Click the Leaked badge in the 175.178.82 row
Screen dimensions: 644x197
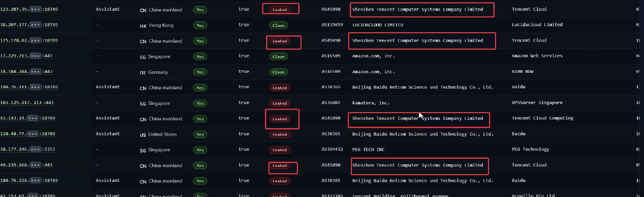(280, 41)
